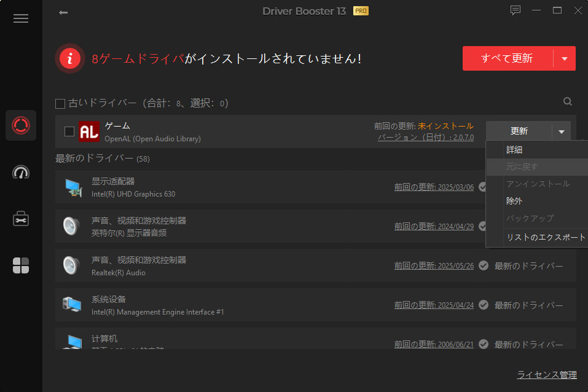
Task: Choose 元に戻す in the dropdown menu
Action: point(522,167)
